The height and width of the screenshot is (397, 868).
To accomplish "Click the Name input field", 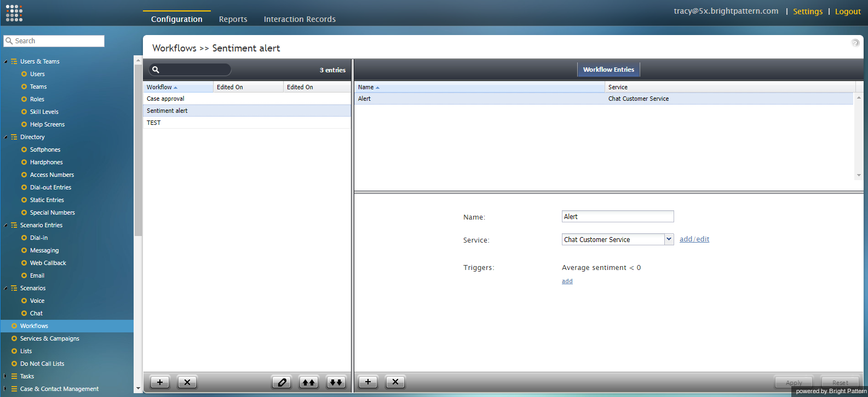I will [x=617, y=217].
